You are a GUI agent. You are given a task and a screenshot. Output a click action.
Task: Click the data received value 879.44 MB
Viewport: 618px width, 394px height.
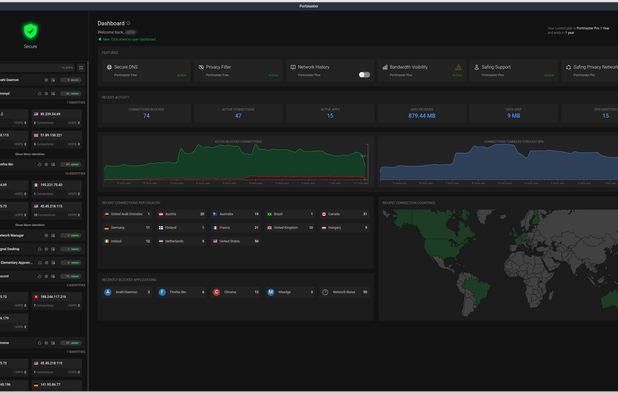tap(422, 116)
